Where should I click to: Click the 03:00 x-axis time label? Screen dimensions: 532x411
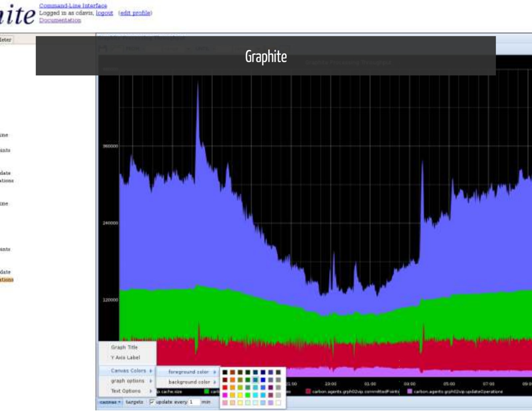pos(410,384)
